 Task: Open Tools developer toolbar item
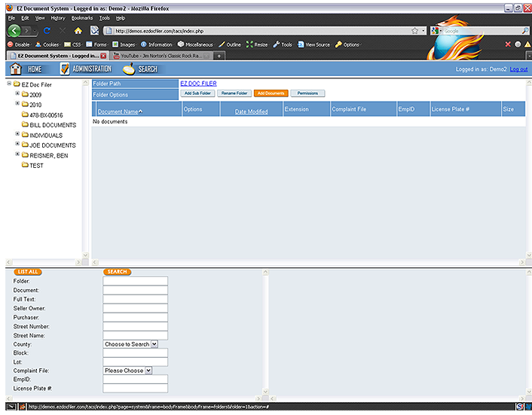(x=283, y=44)
